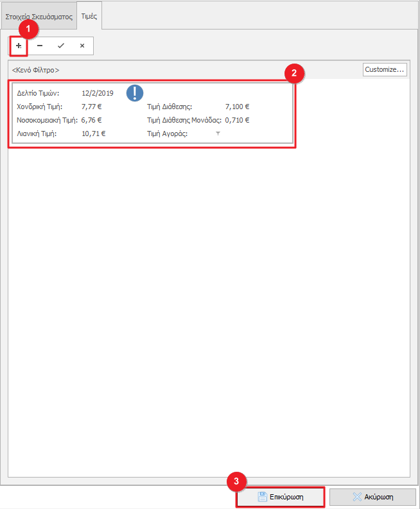Select the Τιμή Διάθεσης value 7,100 €
This screenshot has height=509, width=420.
coord(237,107)
